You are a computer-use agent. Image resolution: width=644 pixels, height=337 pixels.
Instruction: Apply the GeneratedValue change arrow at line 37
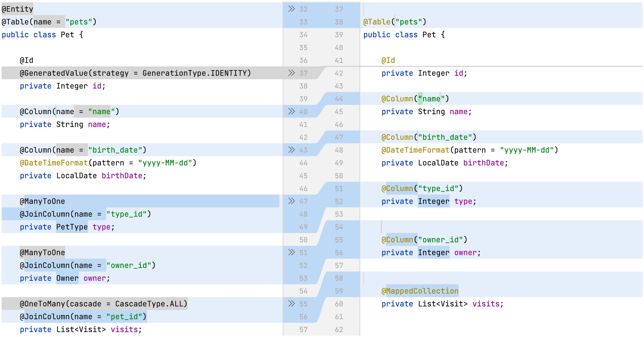click(x=291, y=73)
